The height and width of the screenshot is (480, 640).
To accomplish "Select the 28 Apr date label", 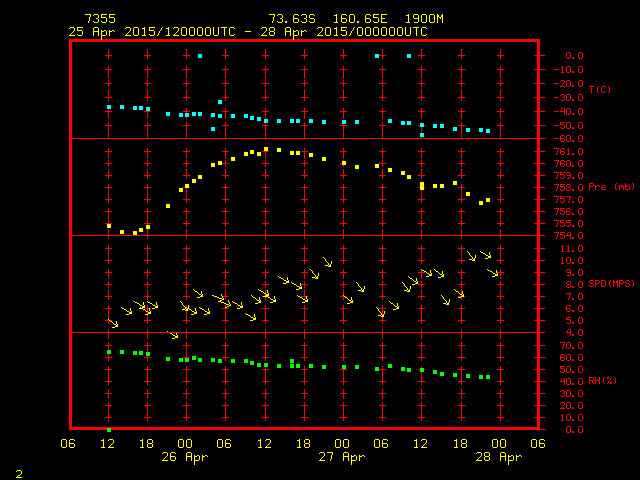I will pos(498,457).
